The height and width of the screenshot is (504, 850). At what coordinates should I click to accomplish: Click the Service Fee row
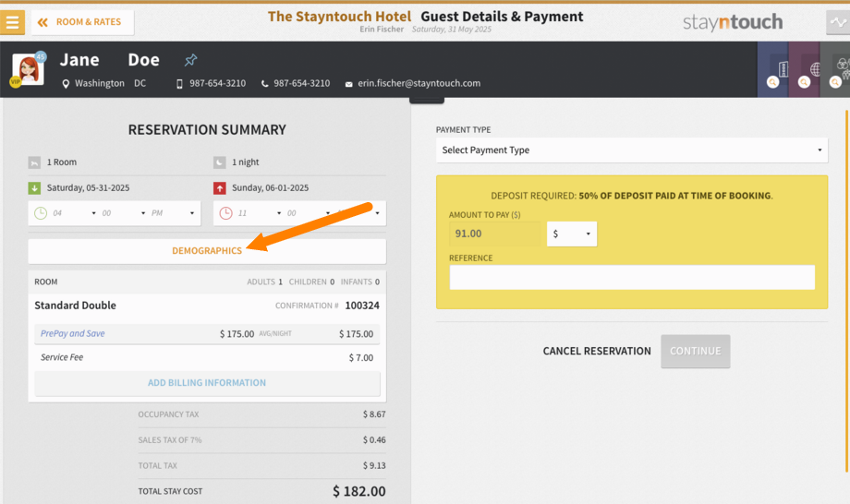tap(207, 358)
